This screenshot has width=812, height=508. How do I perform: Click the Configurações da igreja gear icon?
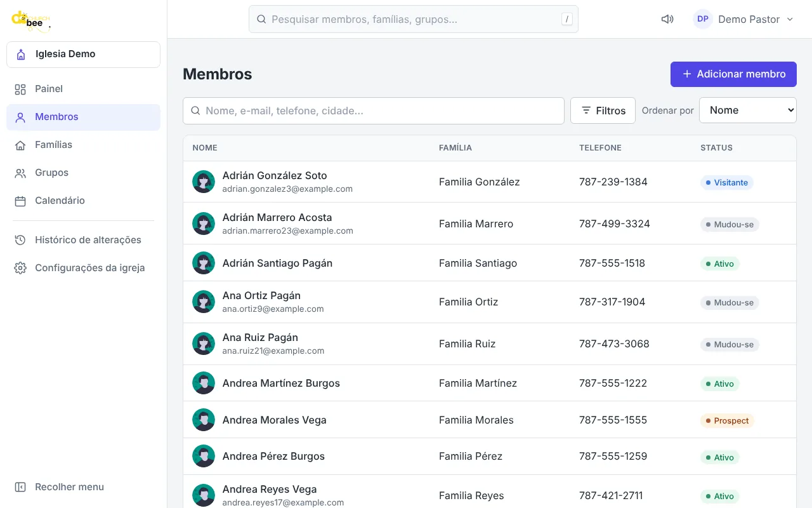coord(20,268)
